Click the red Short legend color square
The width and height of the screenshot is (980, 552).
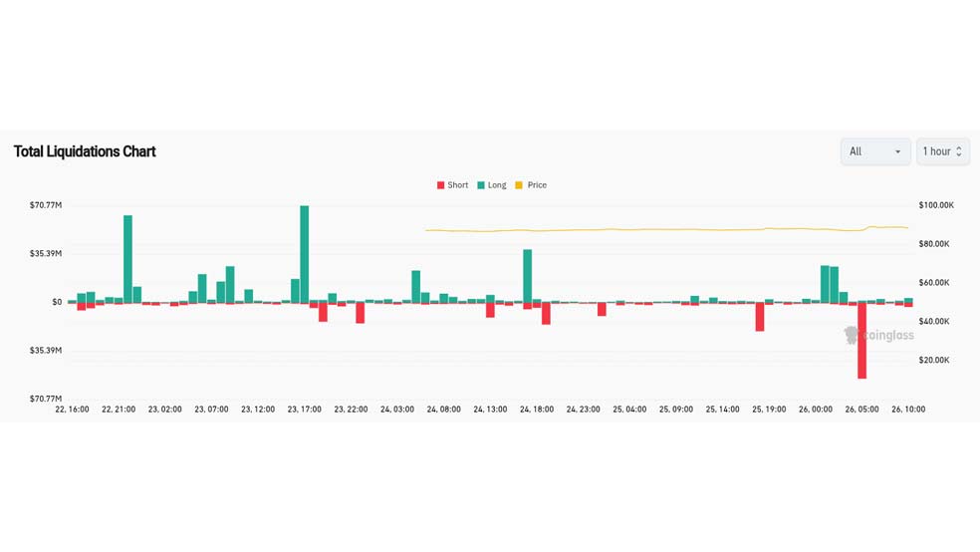click(441, 185)
